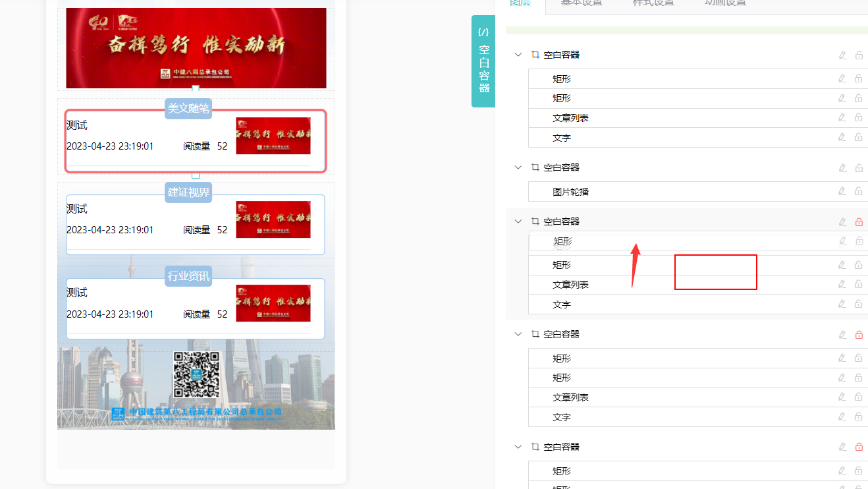Click pencil icon for 文字 in topmost group

842,137
